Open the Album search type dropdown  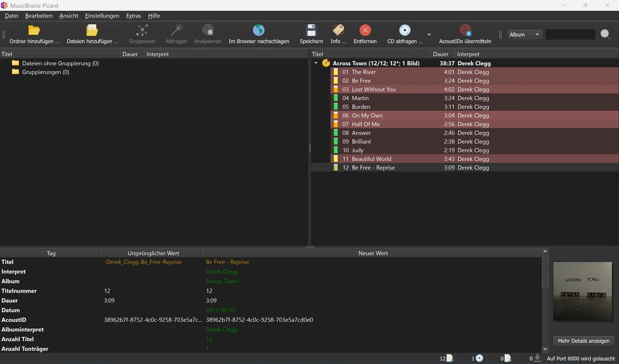click(524, 34)
